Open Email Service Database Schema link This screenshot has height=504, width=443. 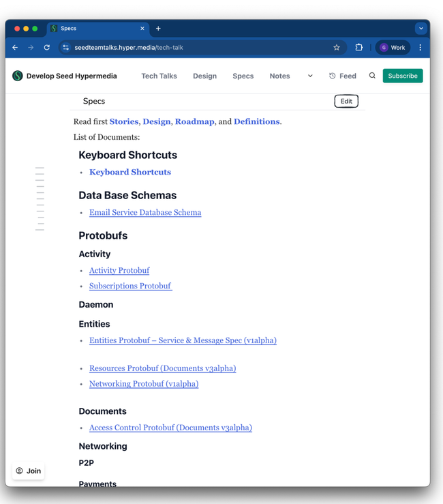pyautogui.click(x=145, y=212)
